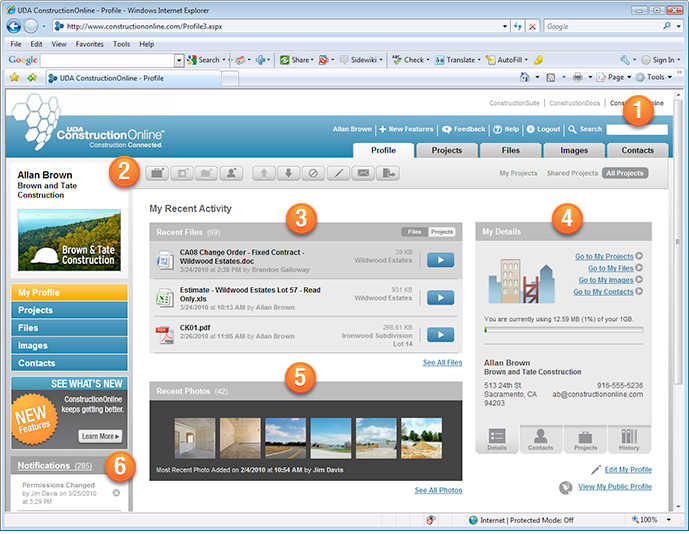Open the main Images tab

[574, 150]
